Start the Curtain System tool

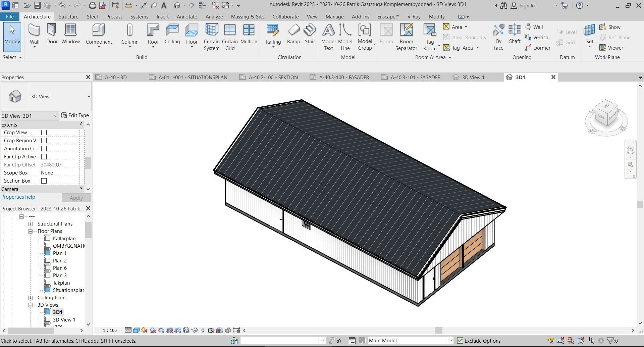click(x=212, y=37)
